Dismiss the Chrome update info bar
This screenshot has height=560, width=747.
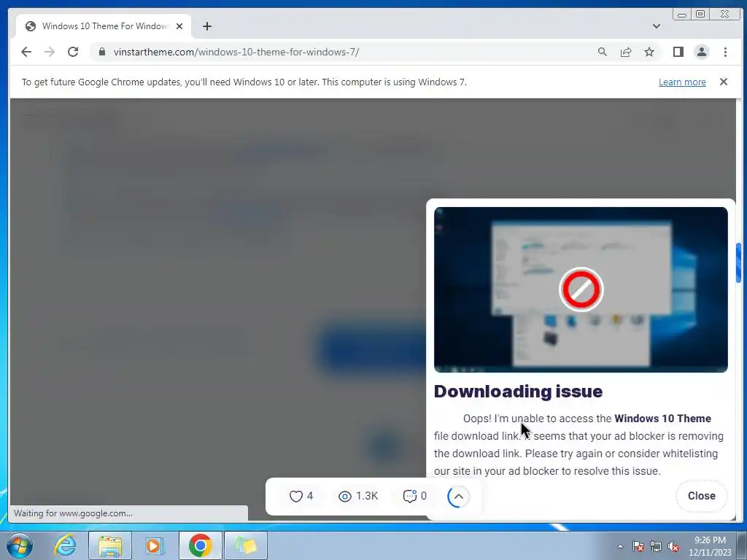(x=724, y=82)
